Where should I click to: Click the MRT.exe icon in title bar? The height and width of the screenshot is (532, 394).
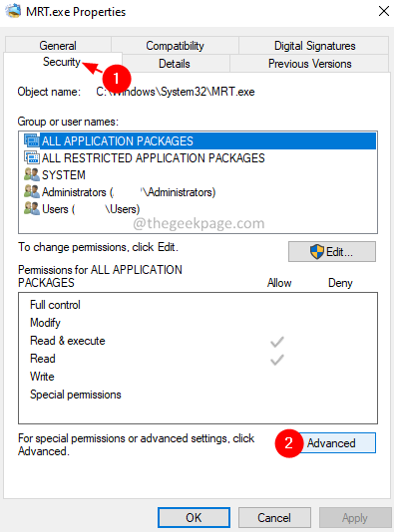[13, 12]
